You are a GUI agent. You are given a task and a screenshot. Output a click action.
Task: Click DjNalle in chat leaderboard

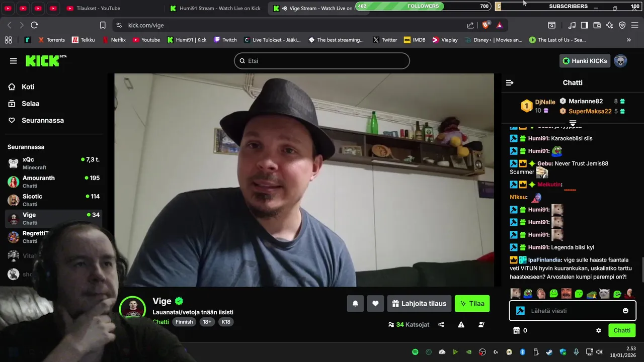(545, 102)
